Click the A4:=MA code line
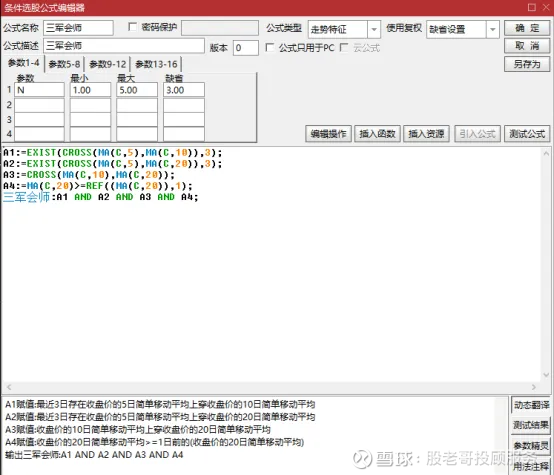554x475 pixels. click(x=98, y=186)
